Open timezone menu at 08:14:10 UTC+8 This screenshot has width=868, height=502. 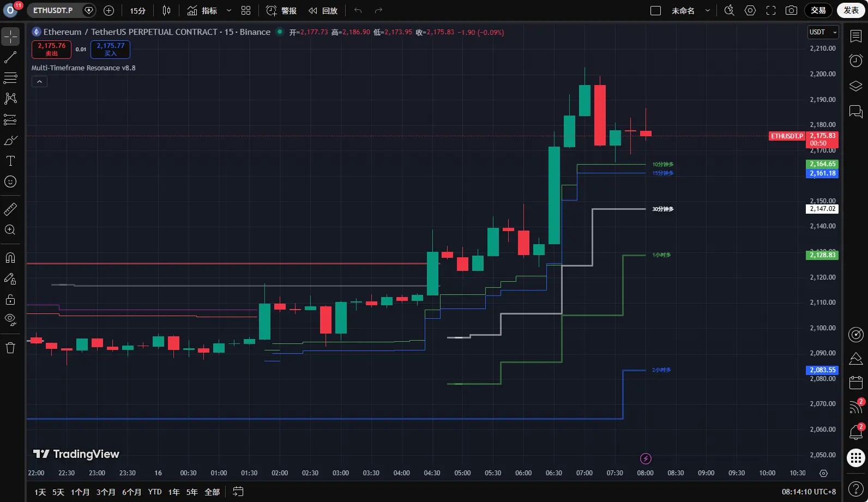[809, 492]
